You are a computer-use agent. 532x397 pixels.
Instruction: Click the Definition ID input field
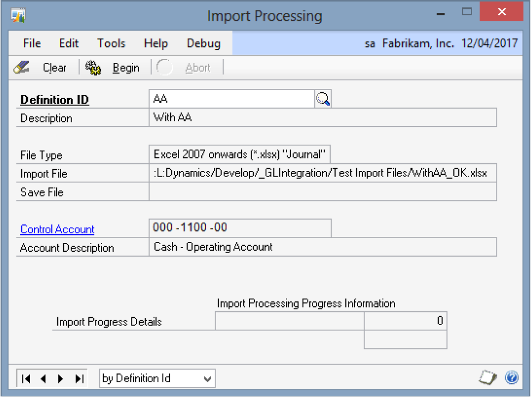click(231, 99)
